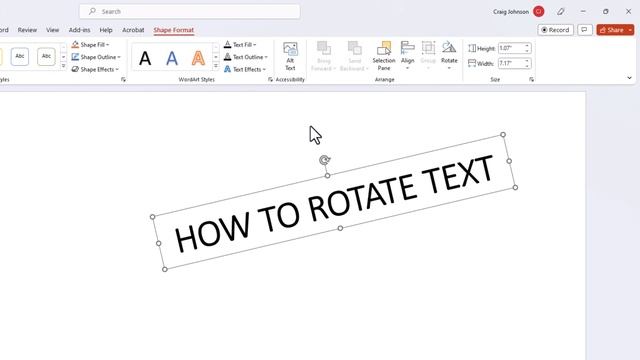Open the Shape Fill options
The height and width of the screenshot is (360, 640).
(x=90, y=44)
